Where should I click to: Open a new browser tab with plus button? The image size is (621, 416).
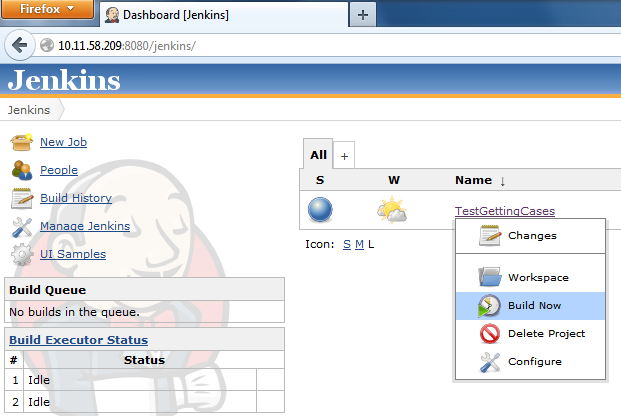363,15
